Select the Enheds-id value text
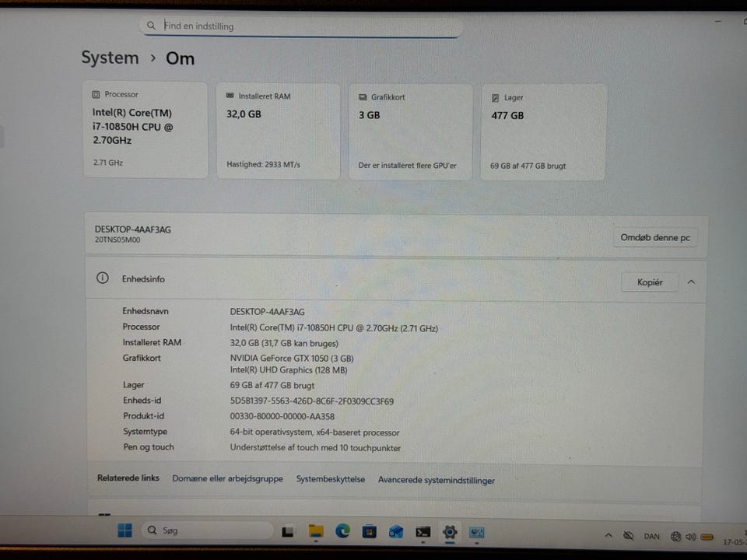Screen dimensions: 747x560 [x=312, y=401]
